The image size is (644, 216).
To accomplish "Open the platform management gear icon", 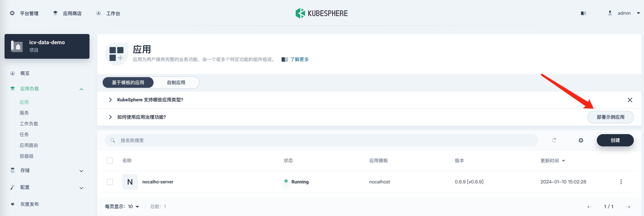I will point(12,13).
